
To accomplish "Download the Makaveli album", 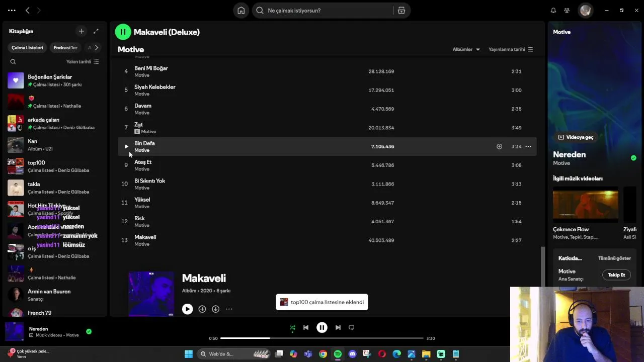I will click(x=215, y=309).
